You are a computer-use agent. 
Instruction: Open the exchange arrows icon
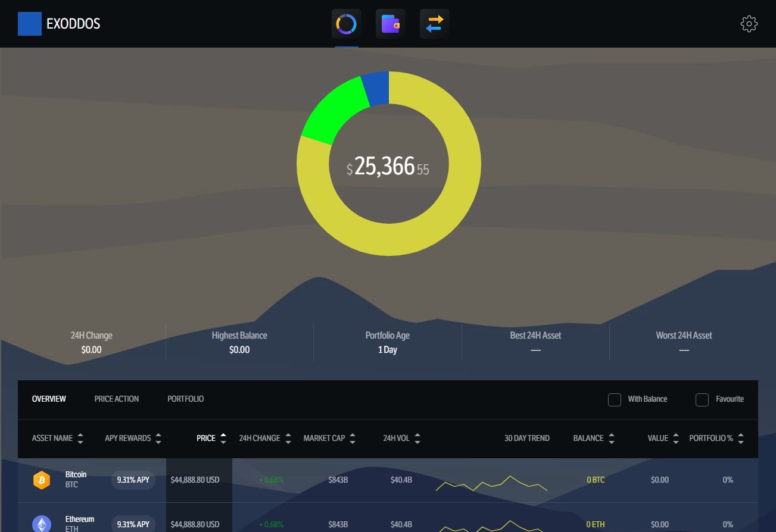click(434, 24)
